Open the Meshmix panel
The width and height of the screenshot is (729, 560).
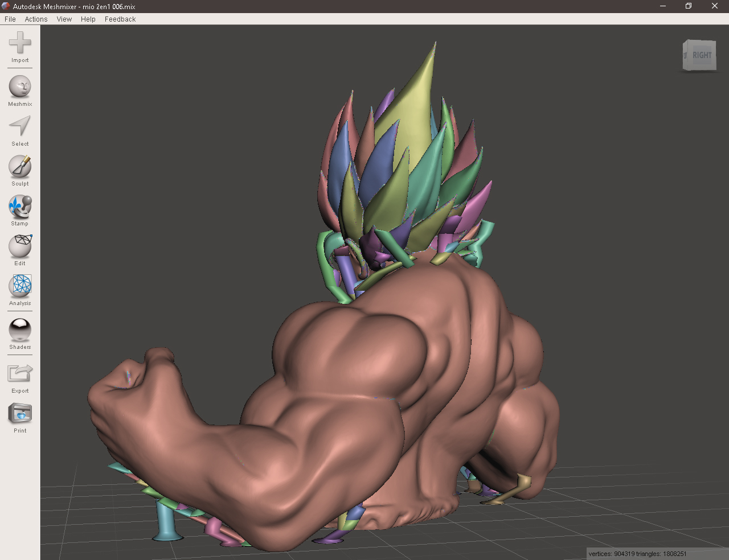[20, 87]
